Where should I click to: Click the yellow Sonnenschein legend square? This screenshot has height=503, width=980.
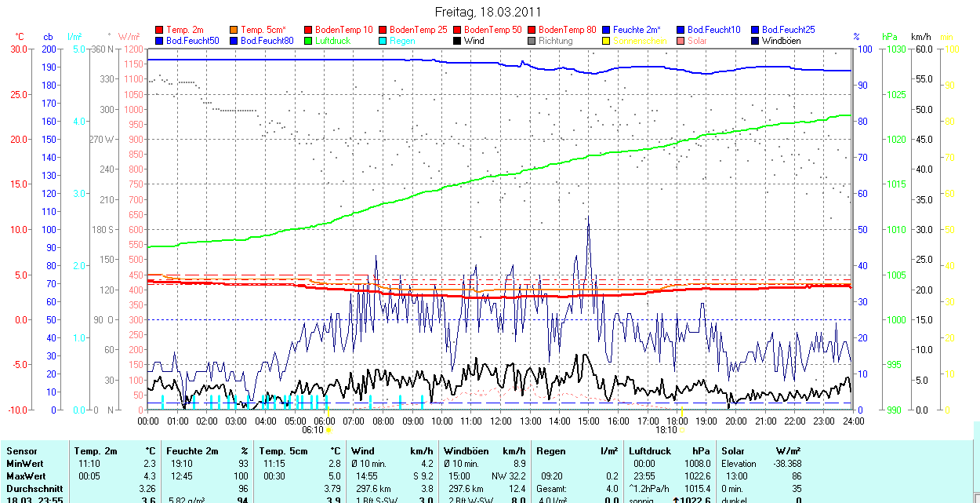606,41
